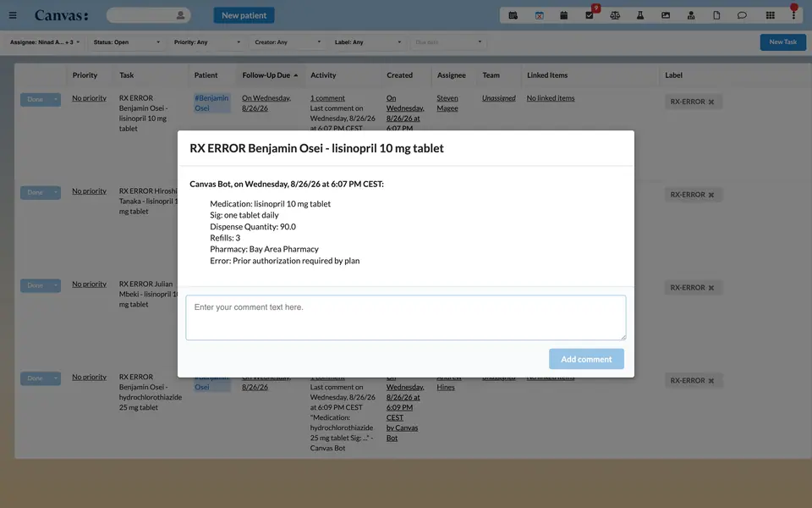The height and width of the screenshot is (508, 812).
Task: Sort by Follow-Up Due column
Action: pos(270,75)
